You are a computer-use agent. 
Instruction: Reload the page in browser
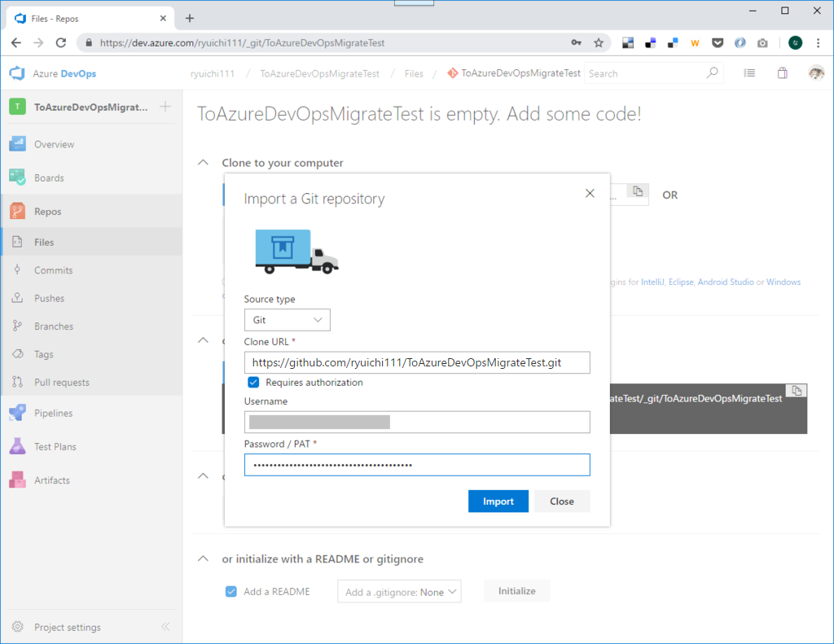(60, 42)
